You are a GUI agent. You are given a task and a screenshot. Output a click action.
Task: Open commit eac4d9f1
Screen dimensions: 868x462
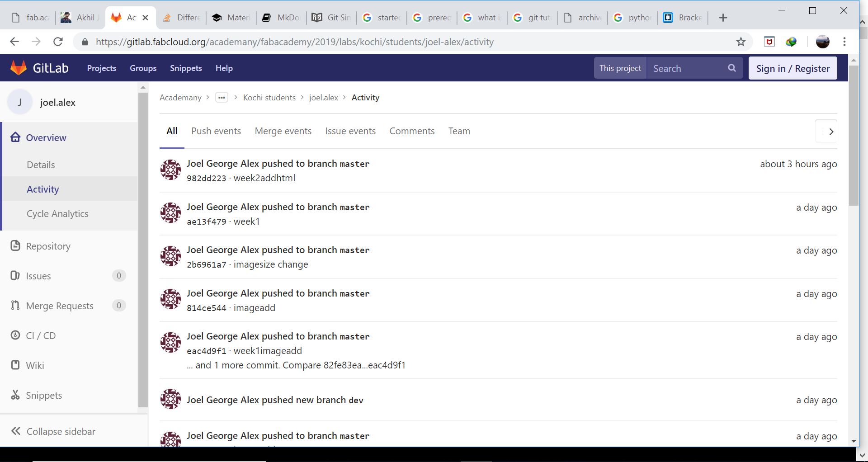coord(207,351)
